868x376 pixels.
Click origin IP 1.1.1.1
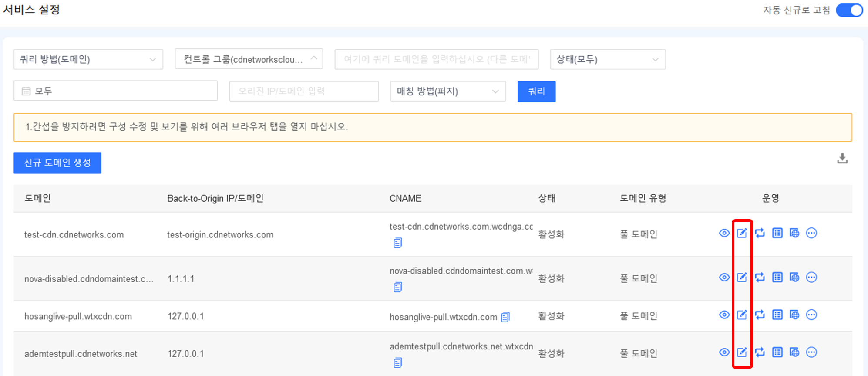tap(181, 279)
